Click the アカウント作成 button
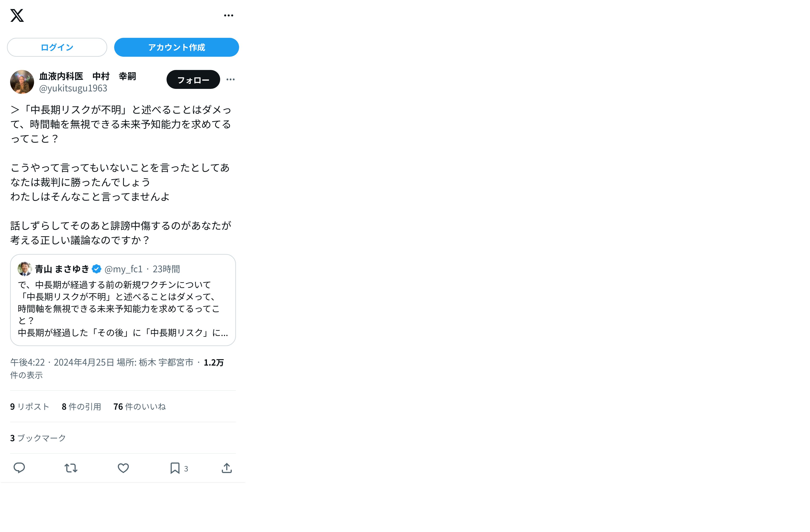Image resolution: width=810 pixels, height=532 pixels. [x=176, y=47]
